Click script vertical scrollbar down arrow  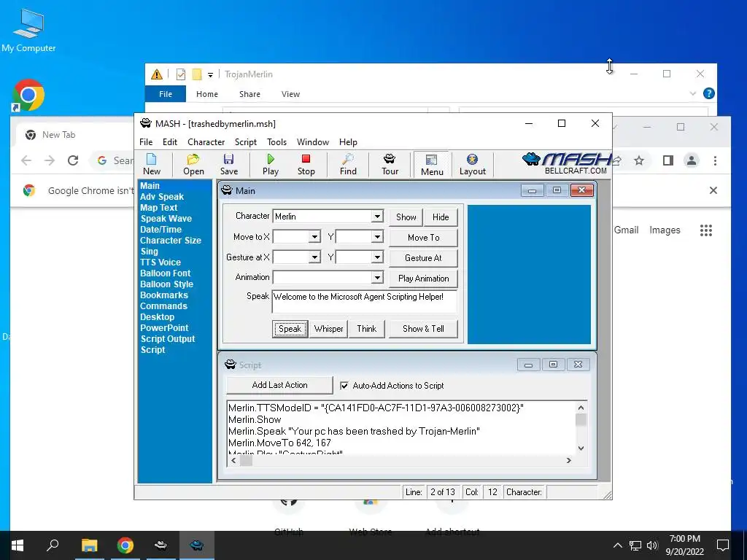(x=581, y=448)
